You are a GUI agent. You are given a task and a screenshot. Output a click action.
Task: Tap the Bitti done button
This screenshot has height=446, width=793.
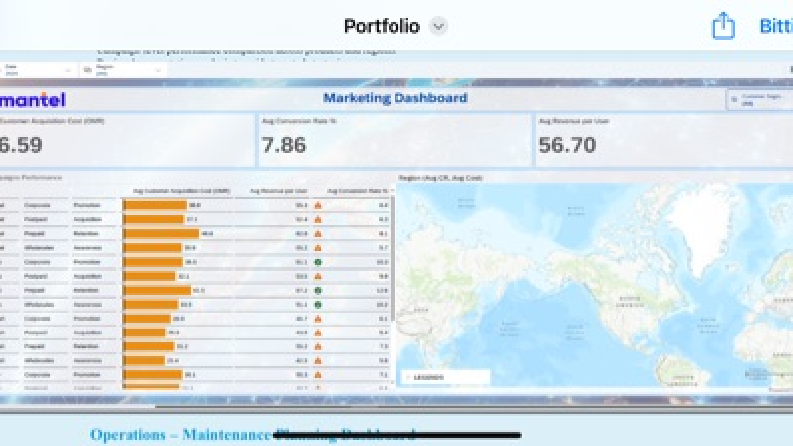point(776,26)
